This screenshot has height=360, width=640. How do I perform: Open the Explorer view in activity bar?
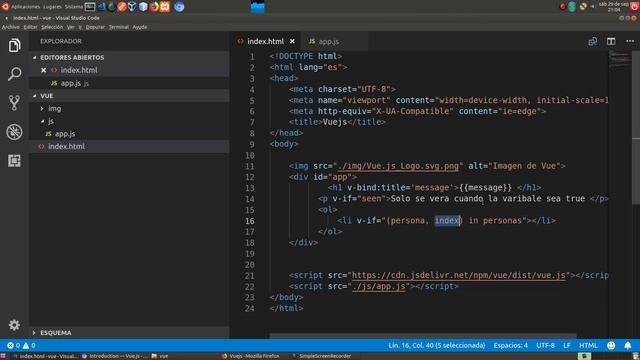pyautogui.click(x=14, y=45)
